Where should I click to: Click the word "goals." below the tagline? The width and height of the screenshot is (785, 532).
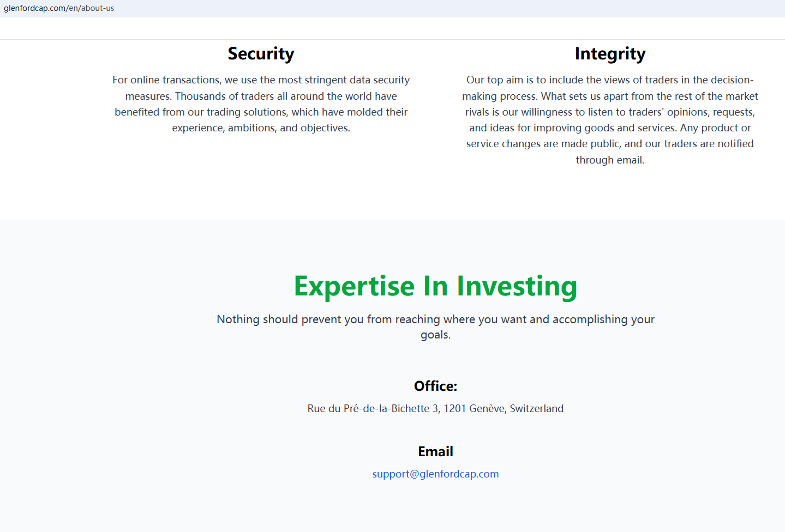435,335
